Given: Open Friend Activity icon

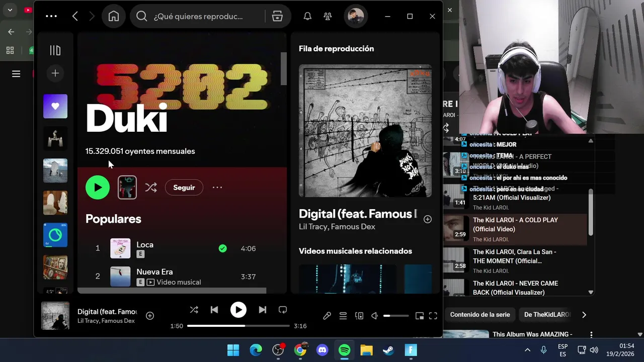Looking at the screenshot, I should tap(328, 16).
